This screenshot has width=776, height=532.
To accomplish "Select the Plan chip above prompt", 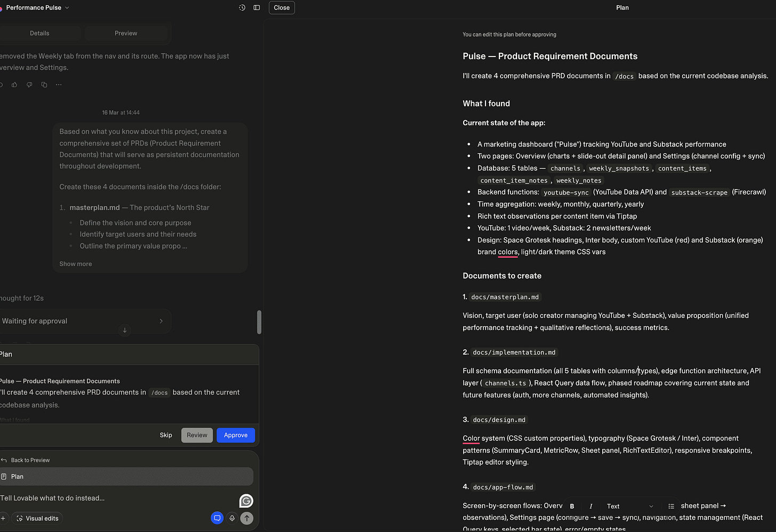I will [x=126, y=477].
